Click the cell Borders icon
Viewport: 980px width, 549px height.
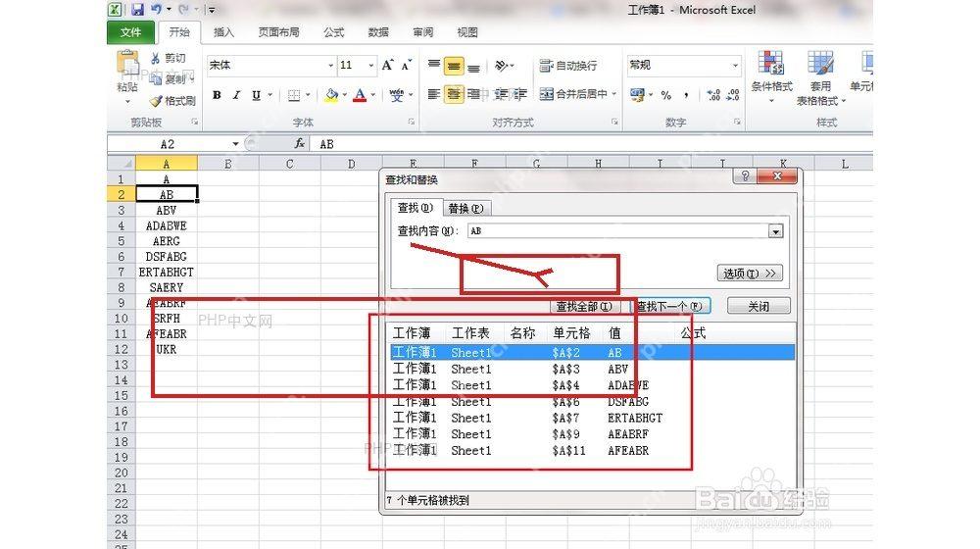(x=294, y=95)
